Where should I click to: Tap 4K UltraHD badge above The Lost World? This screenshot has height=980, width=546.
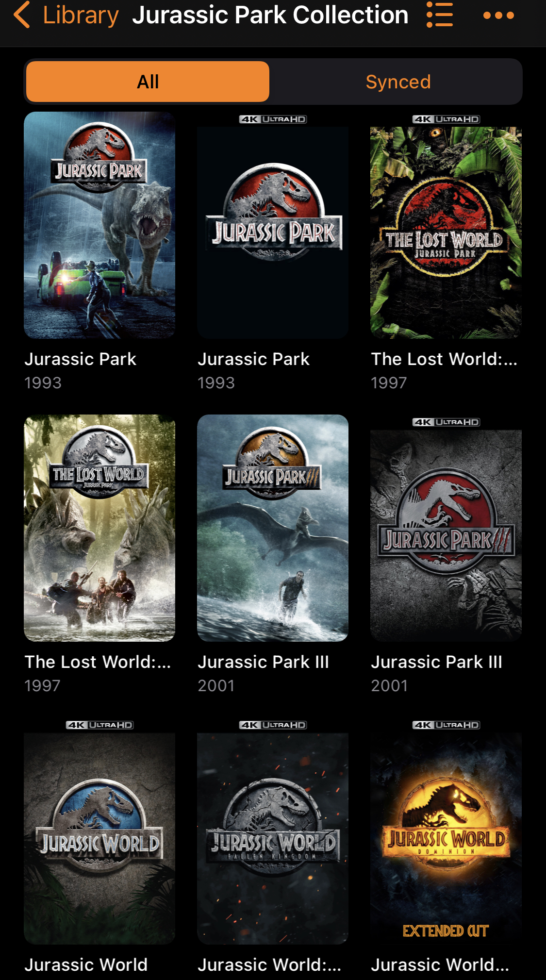click(x=446, y=119)
